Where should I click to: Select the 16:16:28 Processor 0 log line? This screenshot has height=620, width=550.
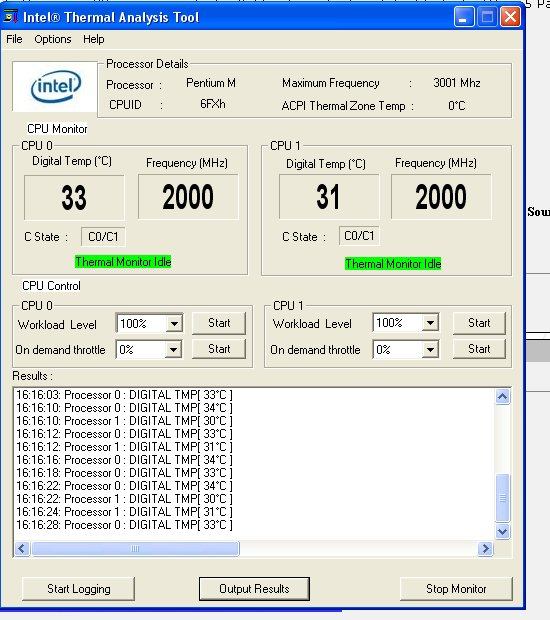(x=124, y=525)
